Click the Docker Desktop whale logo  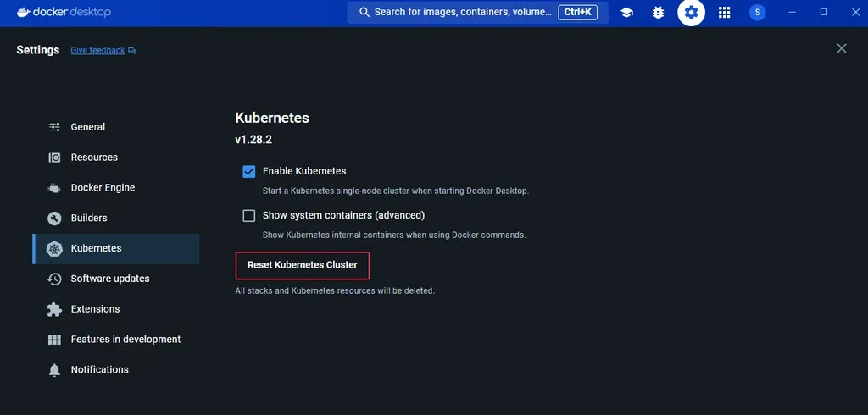tap(23, 12)
